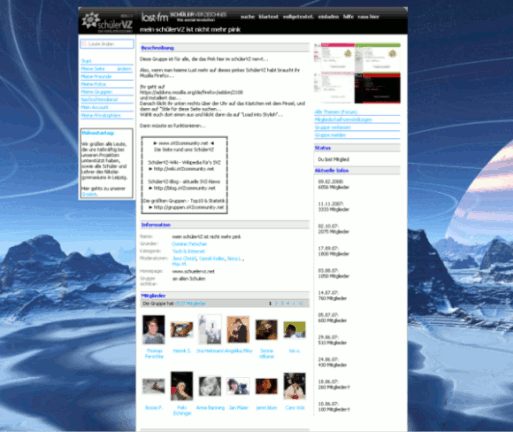The height and width of the screenshot is (432, 513).
Task: Click last-page arrow in member pagination
Action: [x=301, y=303]
